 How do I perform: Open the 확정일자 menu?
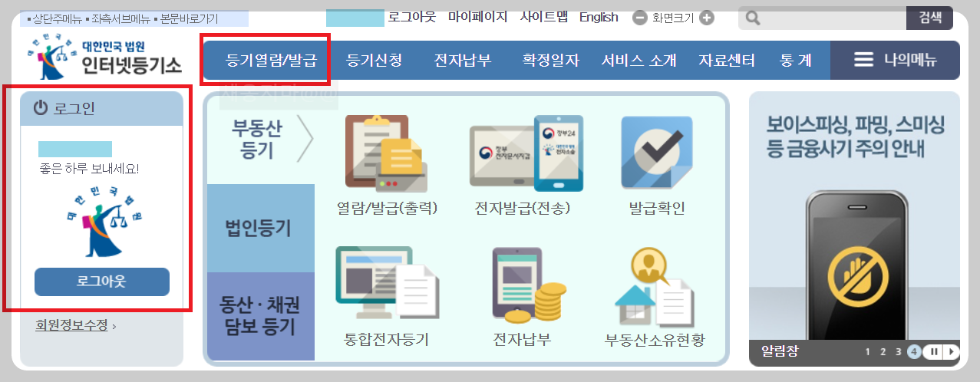pyautogui.click(x=551, y=60)
